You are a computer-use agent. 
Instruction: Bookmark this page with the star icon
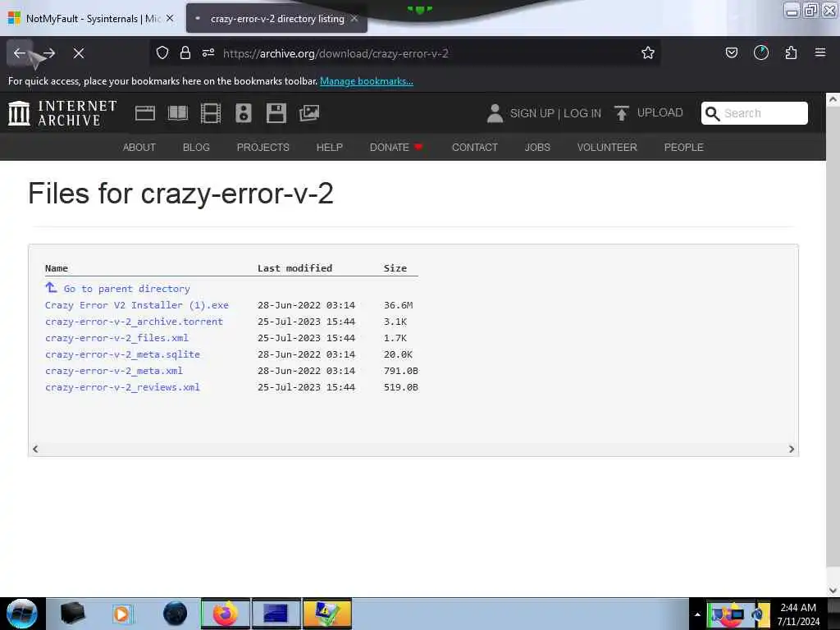click(x=648, y=52)
